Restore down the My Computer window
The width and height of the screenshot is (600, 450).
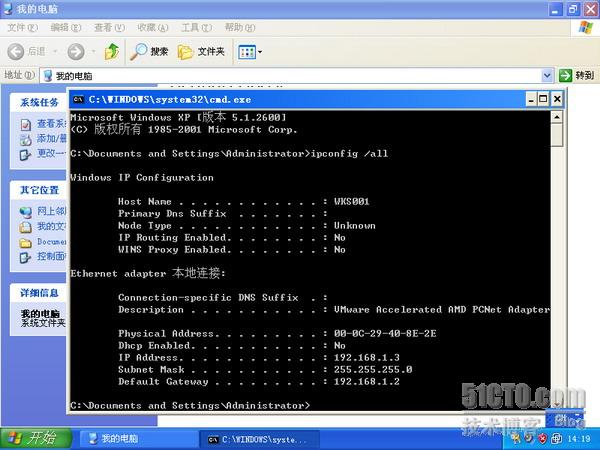[x=573, y=9]
